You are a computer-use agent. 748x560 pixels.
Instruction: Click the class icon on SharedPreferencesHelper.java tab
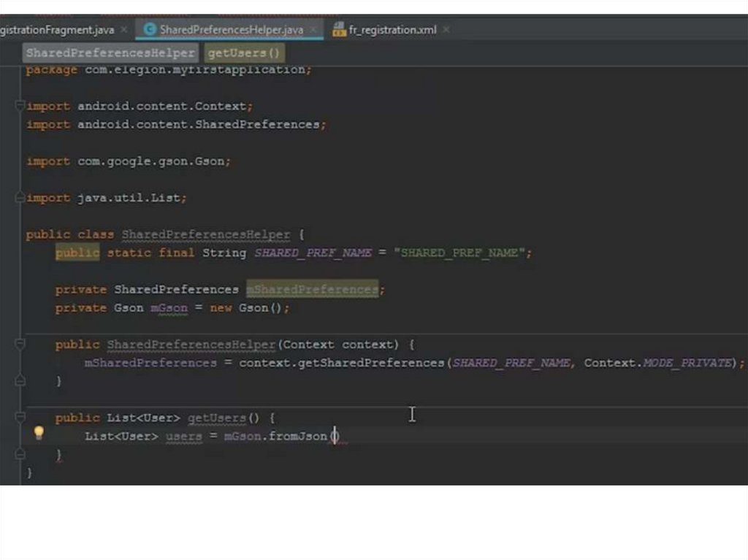150,29
